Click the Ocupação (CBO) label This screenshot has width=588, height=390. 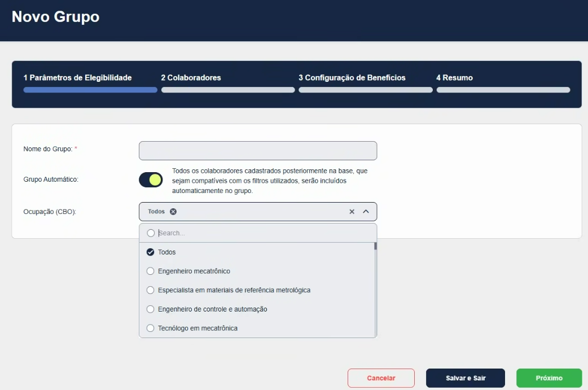(x=50, y=212)
